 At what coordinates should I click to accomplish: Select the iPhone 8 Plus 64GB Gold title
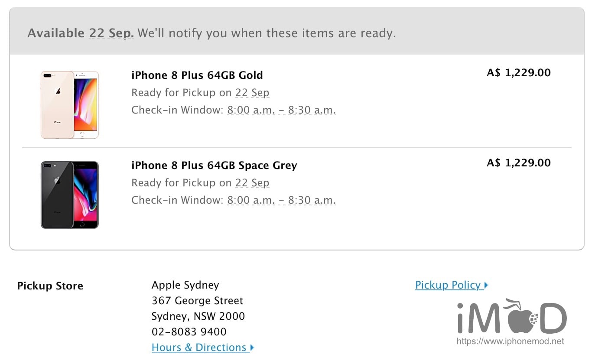pyautogui.click(x=197, y=75)
